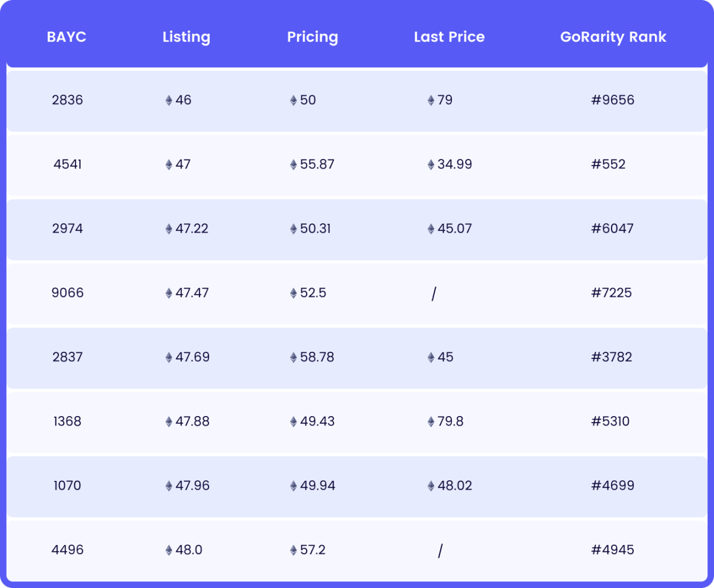Image resolution: width=714 pixels, height=588 pixels.
Task: Click the Ethereum icon beside listing 47.96
Action: click(x=169, y=486)
